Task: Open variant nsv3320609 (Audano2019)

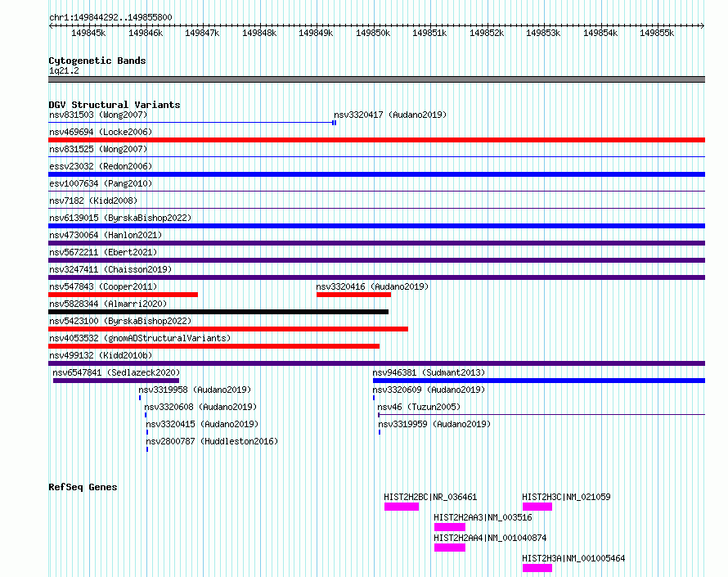Action: (429, 390)
